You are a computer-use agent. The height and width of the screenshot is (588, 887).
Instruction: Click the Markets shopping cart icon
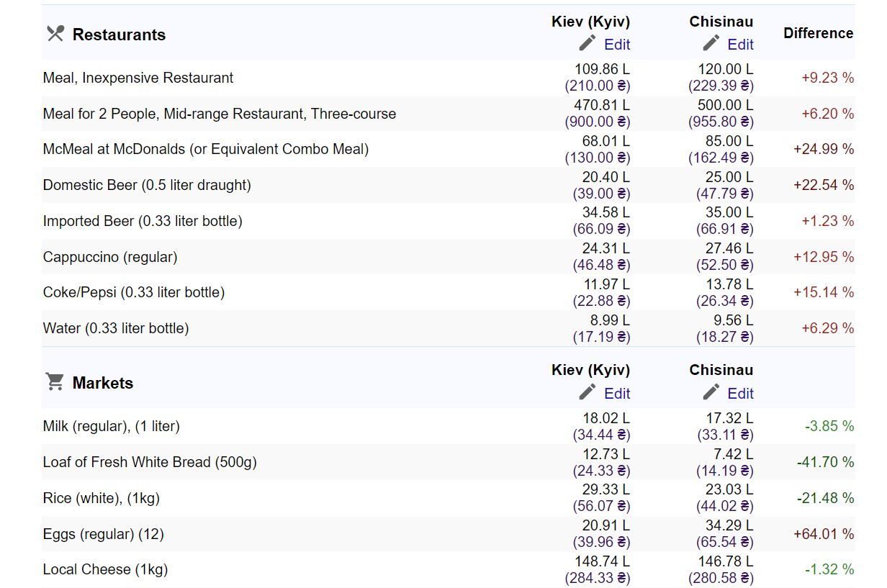tap(55, 381)
